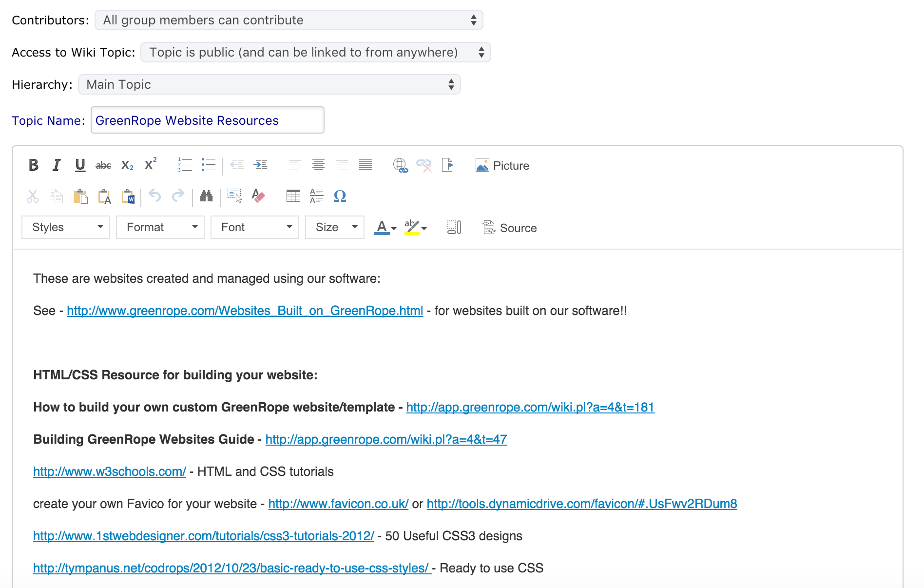Open the Format dropdown
Viewport: 924px width, 588px height.
(x=160, y=227)
